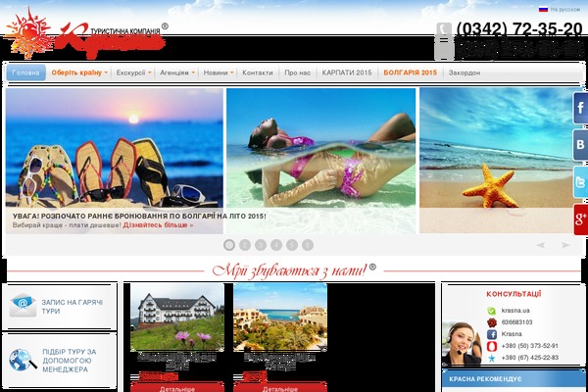Click the krasna.ua Skype contact text
588x392 pixels.
(x=515, y=311)
